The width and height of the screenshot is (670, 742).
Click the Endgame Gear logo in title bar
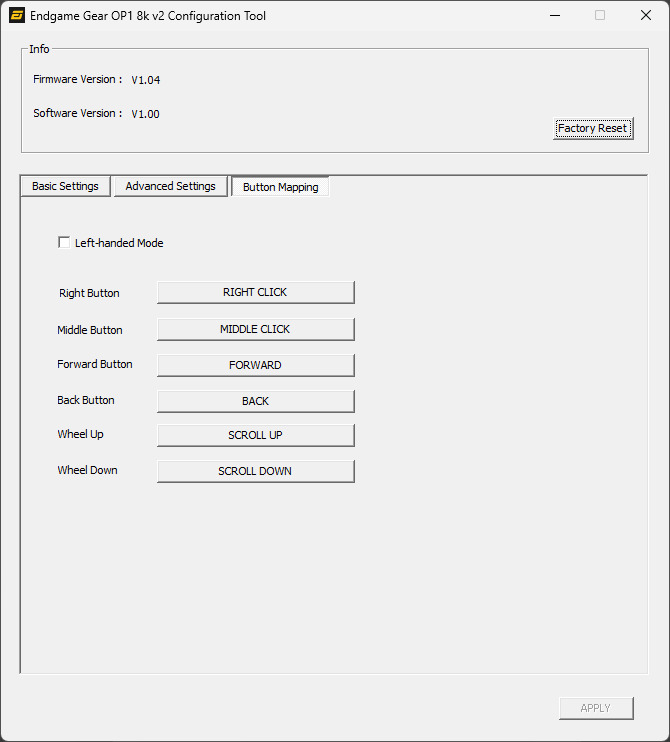(16, 16)
